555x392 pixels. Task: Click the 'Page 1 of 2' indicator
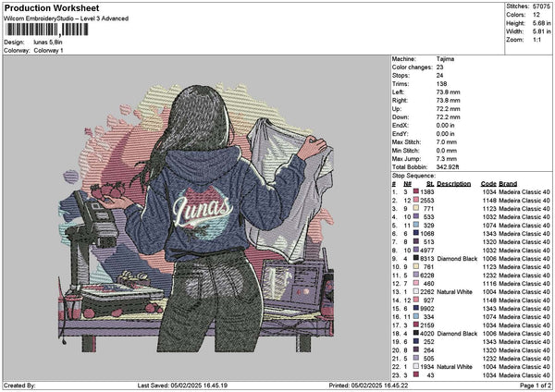click(536, 386)
